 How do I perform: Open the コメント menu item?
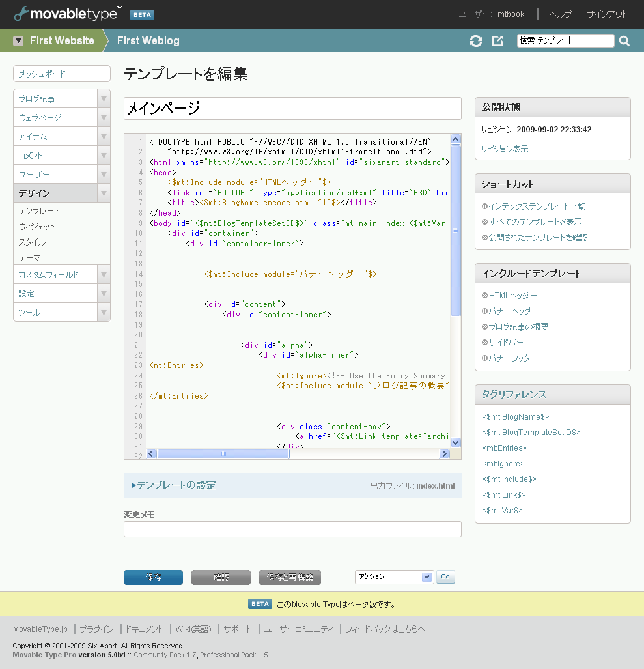click(x=55, y=156)
